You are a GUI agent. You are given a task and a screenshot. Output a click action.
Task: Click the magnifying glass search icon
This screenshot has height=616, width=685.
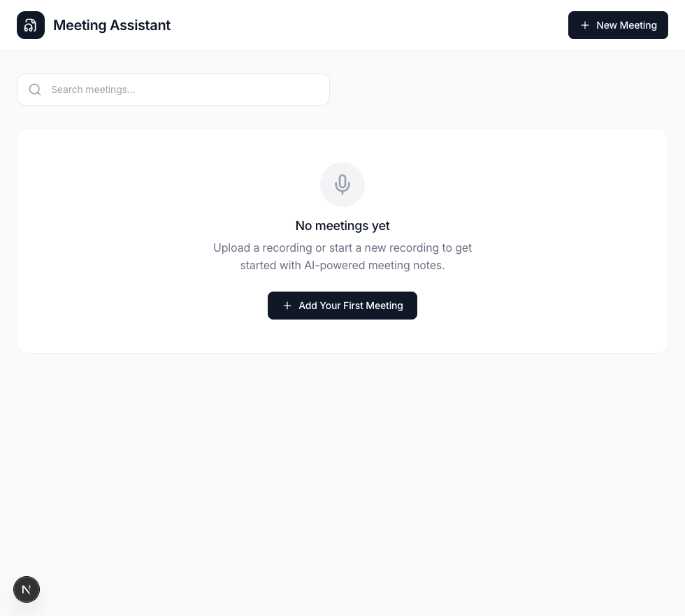pos(35,89)
